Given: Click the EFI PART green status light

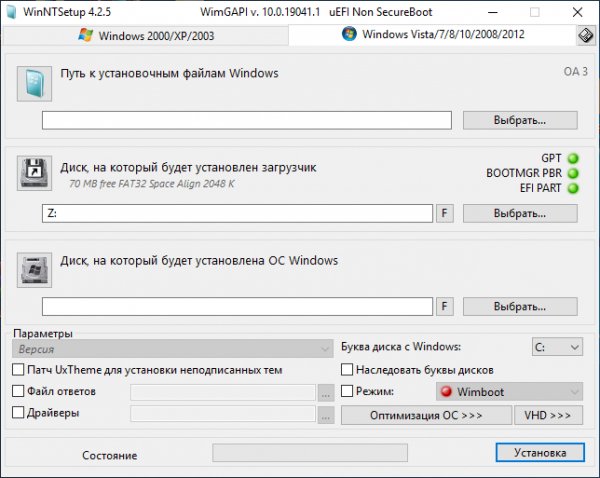Looking at the screenshot, I should tap(573, 188).
